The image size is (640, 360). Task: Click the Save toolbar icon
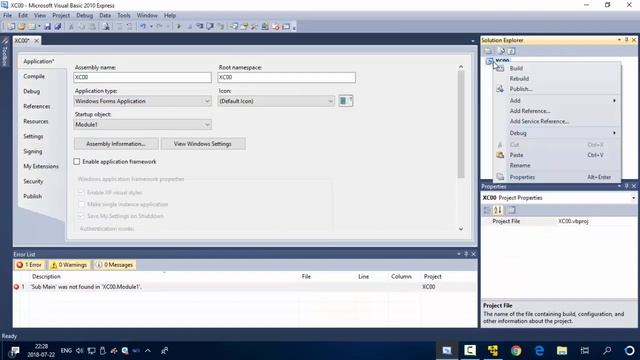tap(48, 27)
